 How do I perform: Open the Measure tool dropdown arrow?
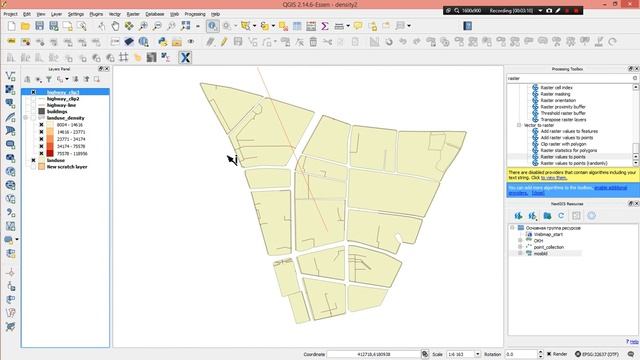tap(348, 26)
